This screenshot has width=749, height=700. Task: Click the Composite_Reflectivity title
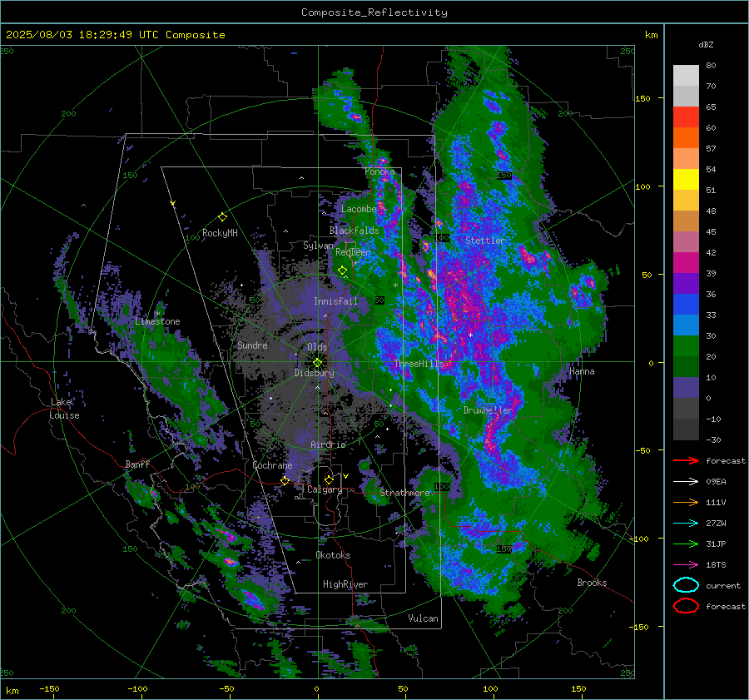click(374, 12)
